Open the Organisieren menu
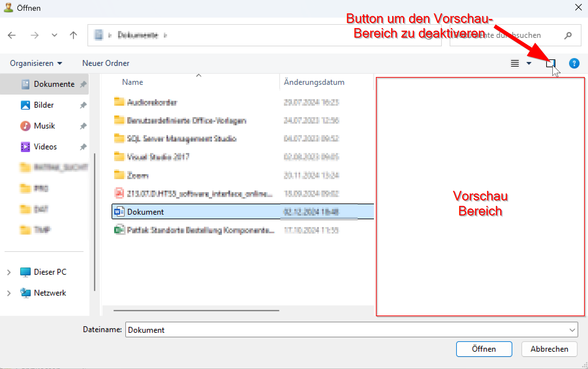This screenshot has width=588, height=369. 36,63
